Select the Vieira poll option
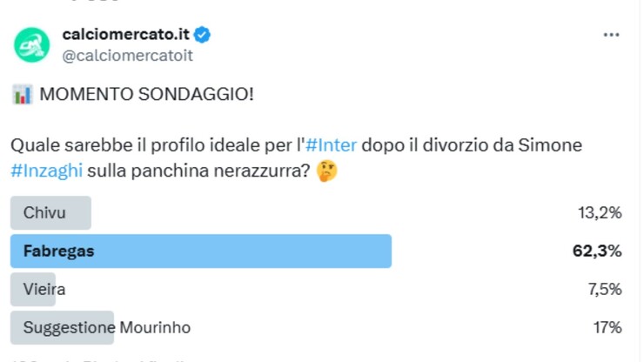 [44, 290]
